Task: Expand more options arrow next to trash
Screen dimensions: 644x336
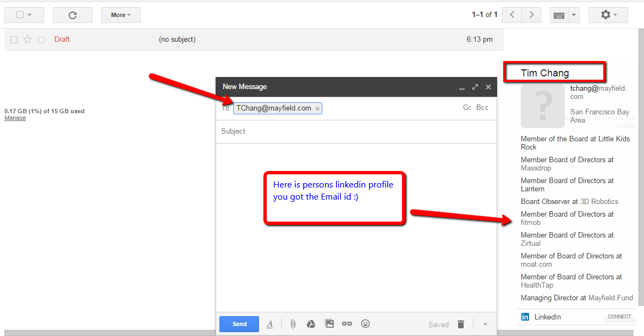Action: 485,324
